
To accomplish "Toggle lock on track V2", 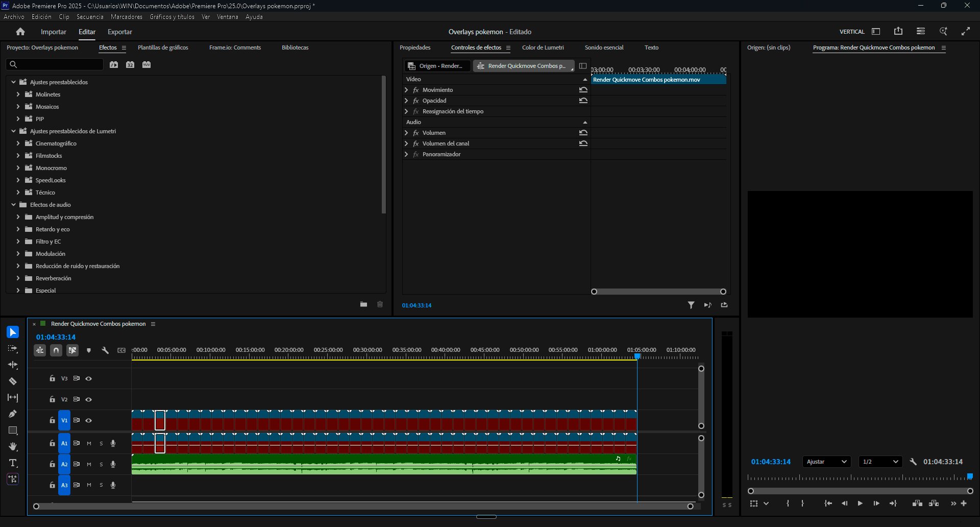I will coord(52,399).
